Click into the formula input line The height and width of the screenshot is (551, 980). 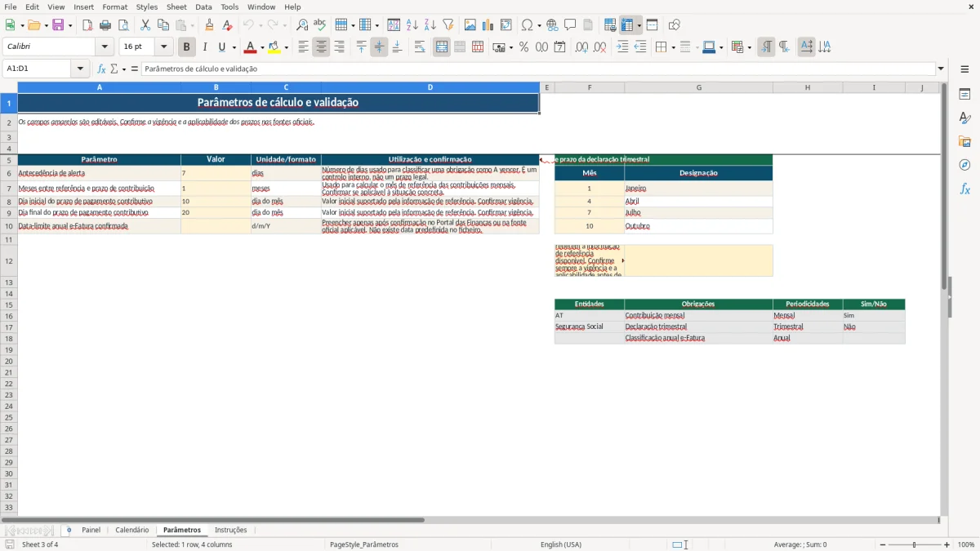[538, 69]
